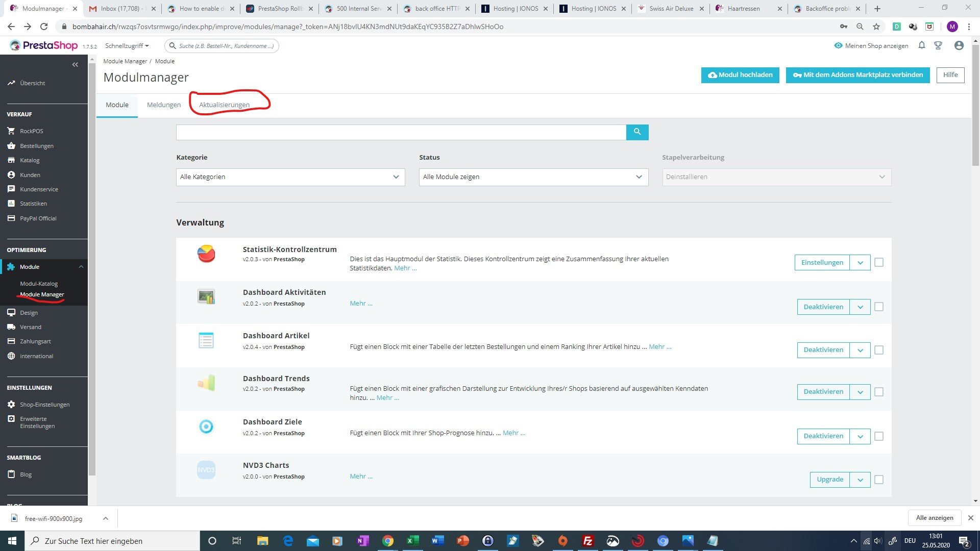
Task: Switch to the Aktualisierungen tab
Action: point(224,105)
